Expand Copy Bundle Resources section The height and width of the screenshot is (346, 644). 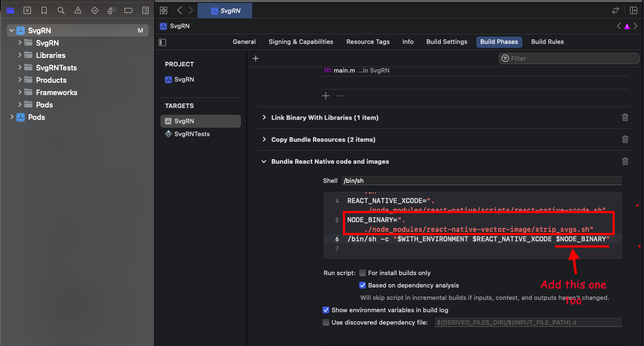(x=264, y=140)
